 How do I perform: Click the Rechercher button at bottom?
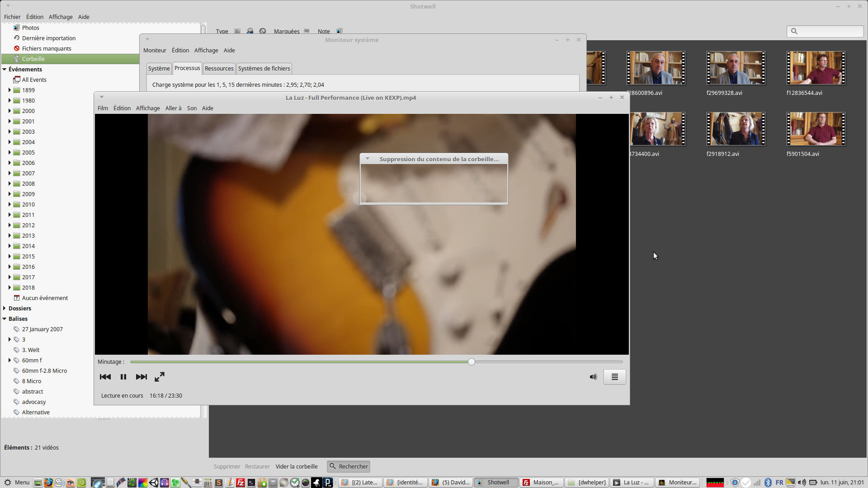349,466
